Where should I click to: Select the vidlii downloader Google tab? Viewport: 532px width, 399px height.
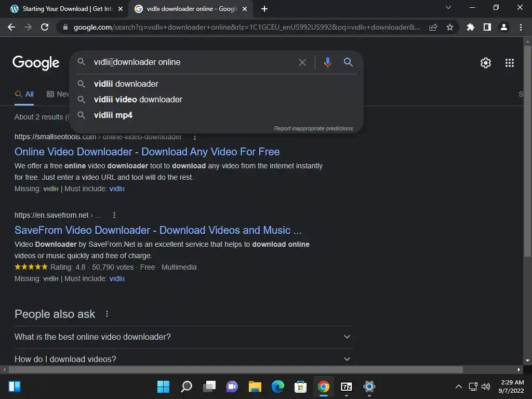tap(190, 9)
